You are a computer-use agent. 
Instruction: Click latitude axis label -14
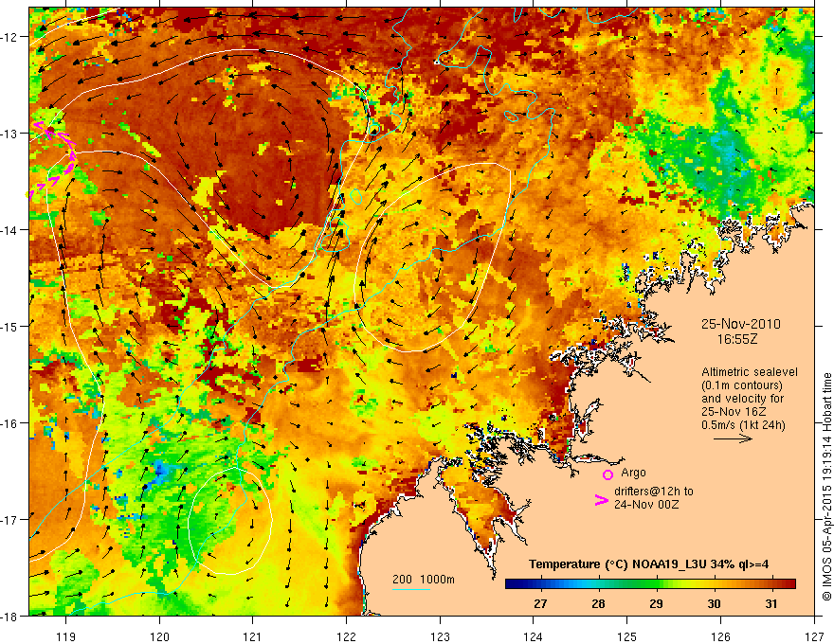pyautogui.click(x=10, y=230)
